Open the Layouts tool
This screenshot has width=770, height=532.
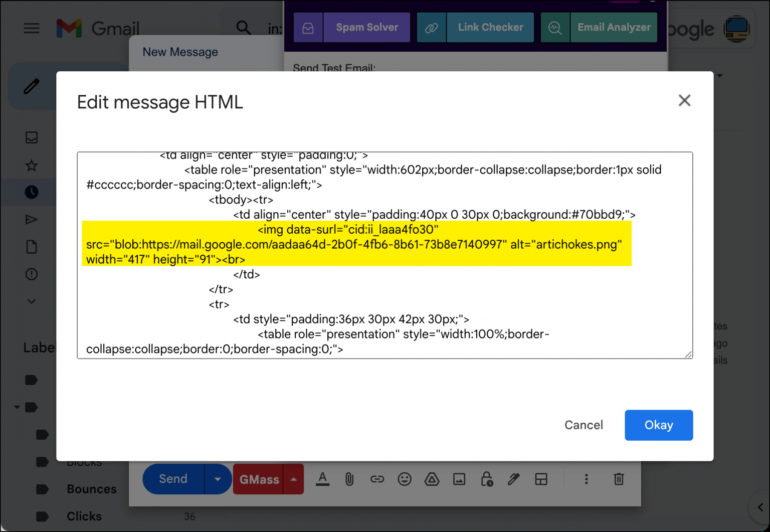tap(541, 479)
